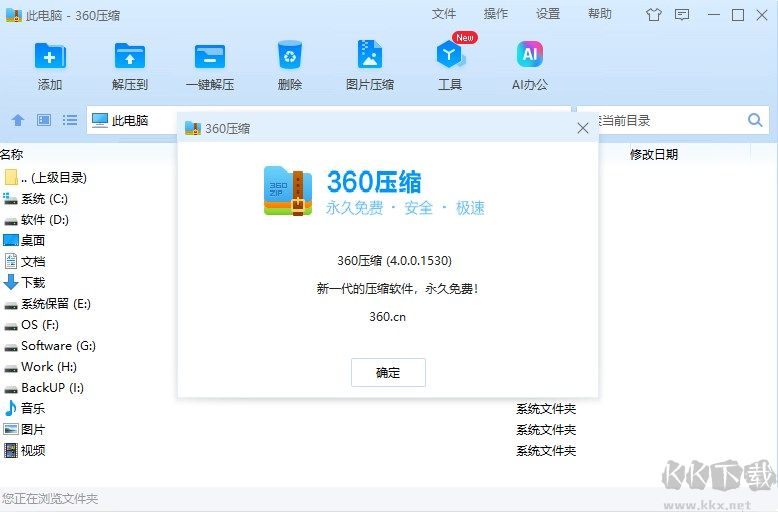Select the Software (G:) drive
Image resolution: width=778 pixels, height=512 pixels.
point(50,345)
